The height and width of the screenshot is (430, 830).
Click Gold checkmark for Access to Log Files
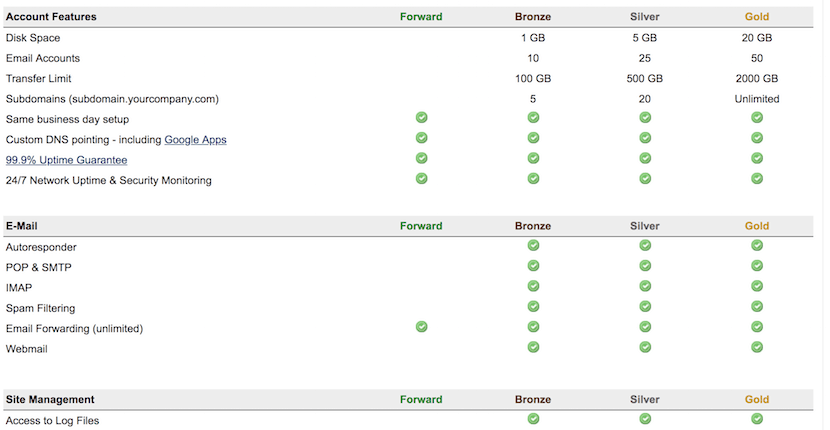point(757,418)
